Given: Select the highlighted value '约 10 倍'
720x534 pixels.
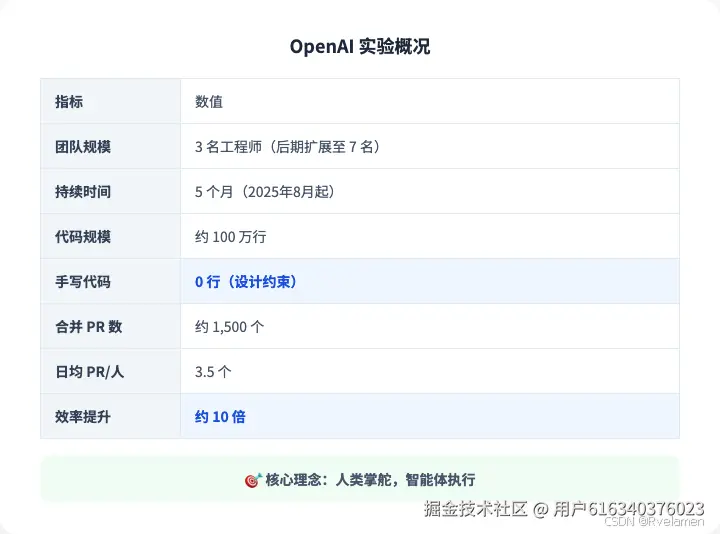Looking at the screenshot, I should (x=220, y=416).
